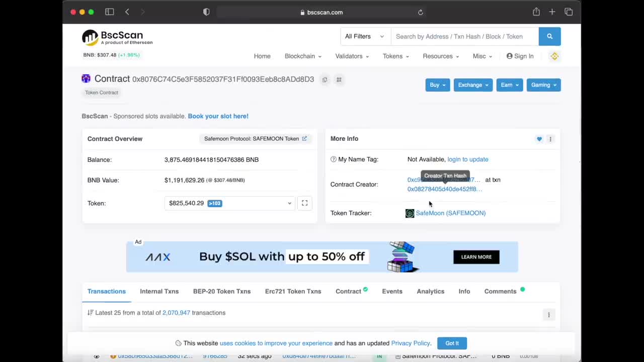Open external link icon beside SAFEMOON Token
The height and width of the screenshot is (362, 644).
coord(304,139)
